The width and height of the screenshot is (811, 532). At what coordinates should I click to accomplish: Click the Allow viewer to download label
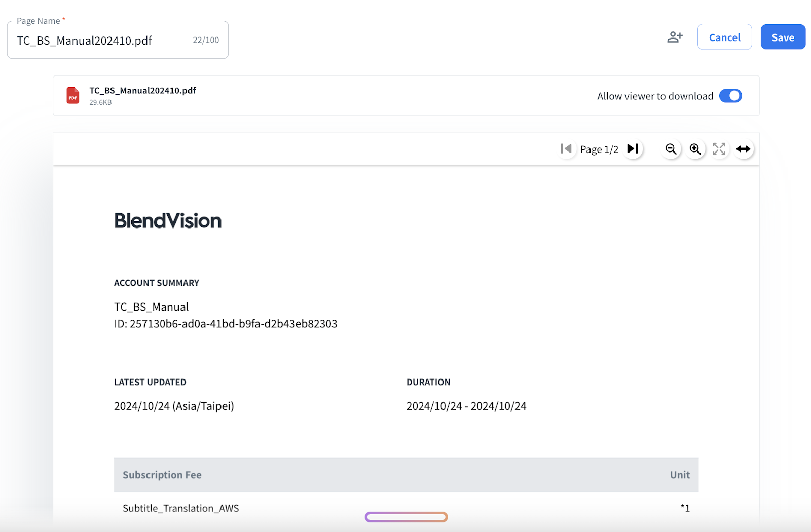(655, 96)
